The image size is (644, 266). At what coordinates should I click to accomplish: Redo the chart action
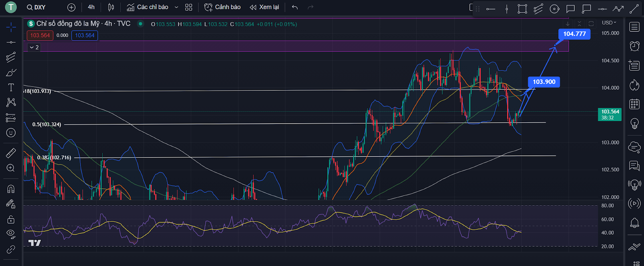pos(310,7)
